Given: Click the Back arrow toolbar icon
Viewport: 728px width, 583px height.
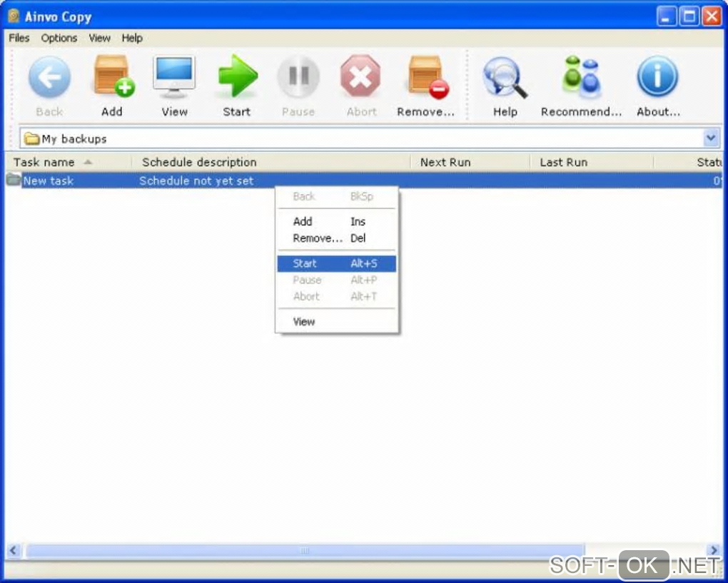Looking at the screenshot, I should click(x=50, y=77).
